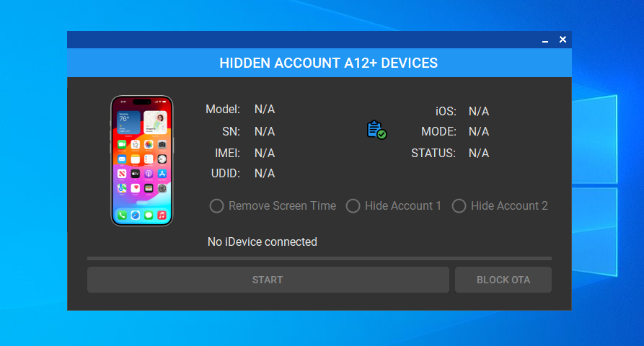
Task: Click the N/A value beside iOS
Action: pyautogui.click(x=479, y=111)
